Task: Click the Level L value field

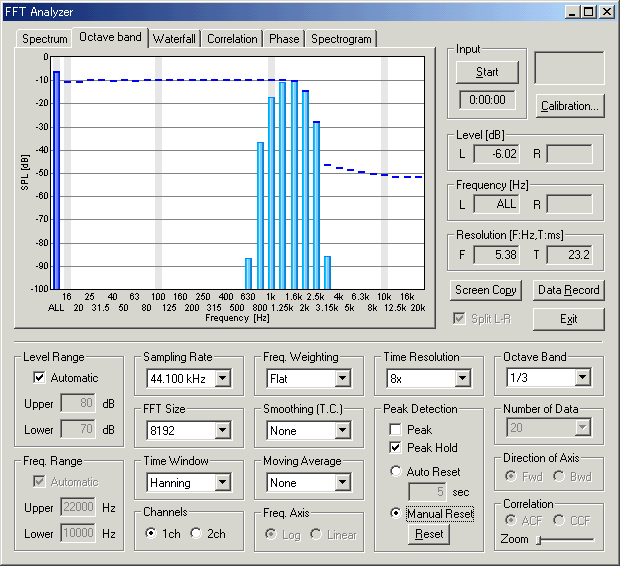Action: point(497,153)
